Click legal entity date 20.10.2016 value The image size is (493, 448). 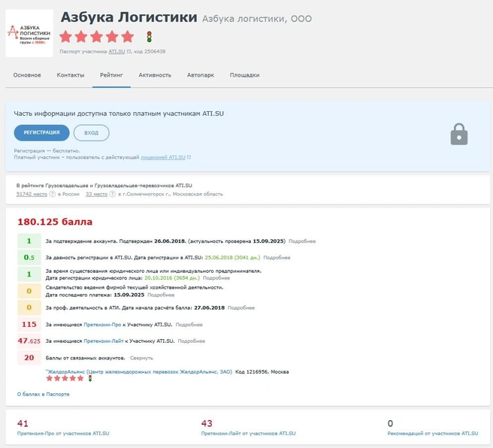coord(172,278)
